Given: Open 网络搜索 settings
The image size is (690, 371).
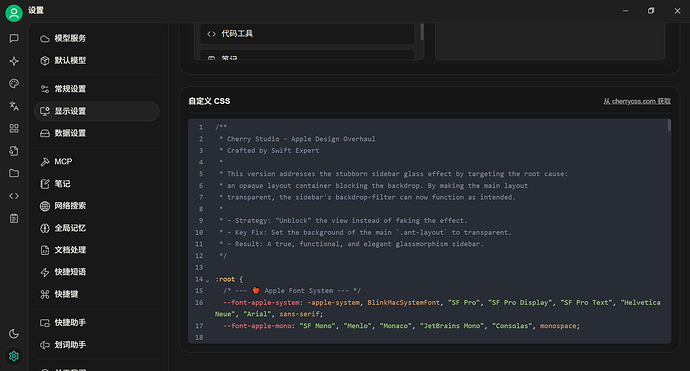Looking at the screenshot, I should (x=97, y=206).
